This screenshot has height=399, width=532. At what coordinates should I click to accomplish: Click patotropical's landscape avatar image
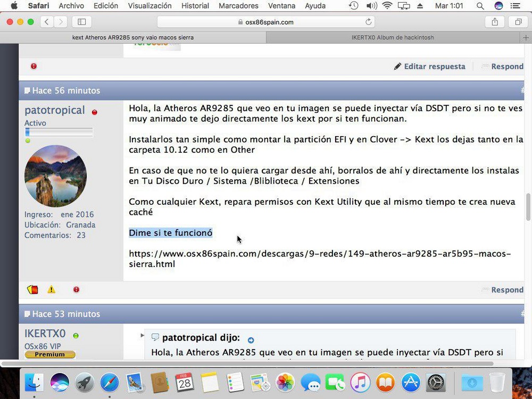(x=56, y=176)
